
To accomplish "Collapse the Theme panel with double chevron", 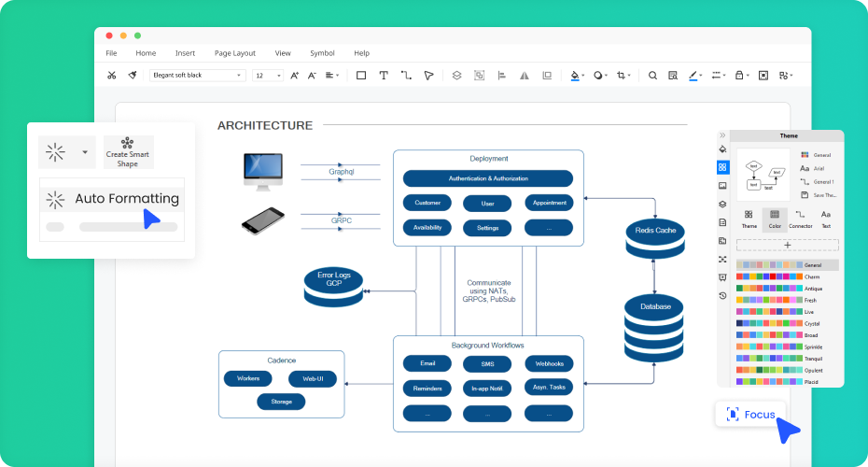I will pyautogui.click(x=722, y=135).
